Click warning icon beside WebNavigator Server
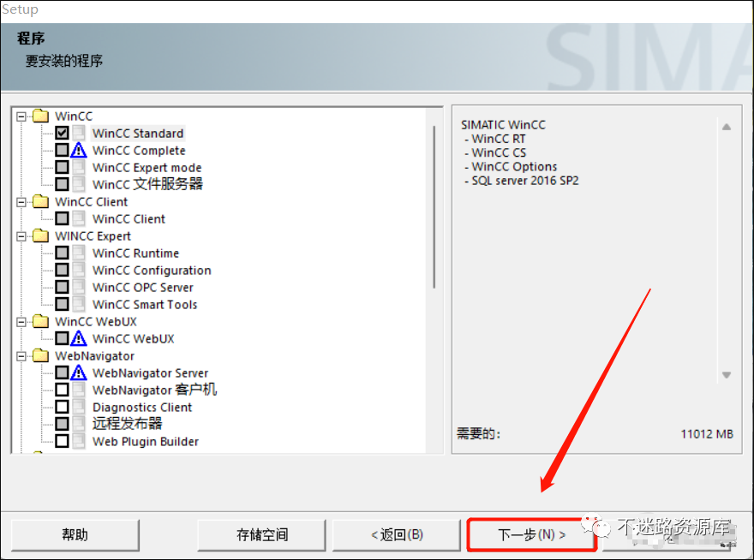 pos(78,372)
